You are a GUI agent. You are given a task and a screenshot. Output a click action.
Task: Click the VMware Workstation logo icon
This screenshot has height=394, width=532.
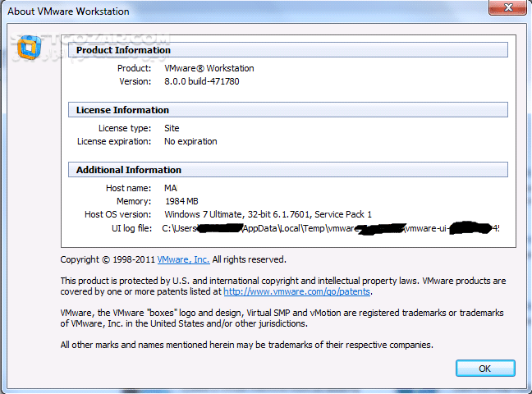pos(30,48)
